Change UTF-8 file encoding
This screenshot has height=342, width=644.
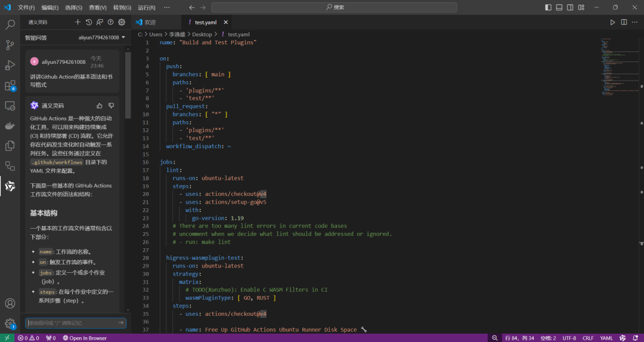point(569,338)
